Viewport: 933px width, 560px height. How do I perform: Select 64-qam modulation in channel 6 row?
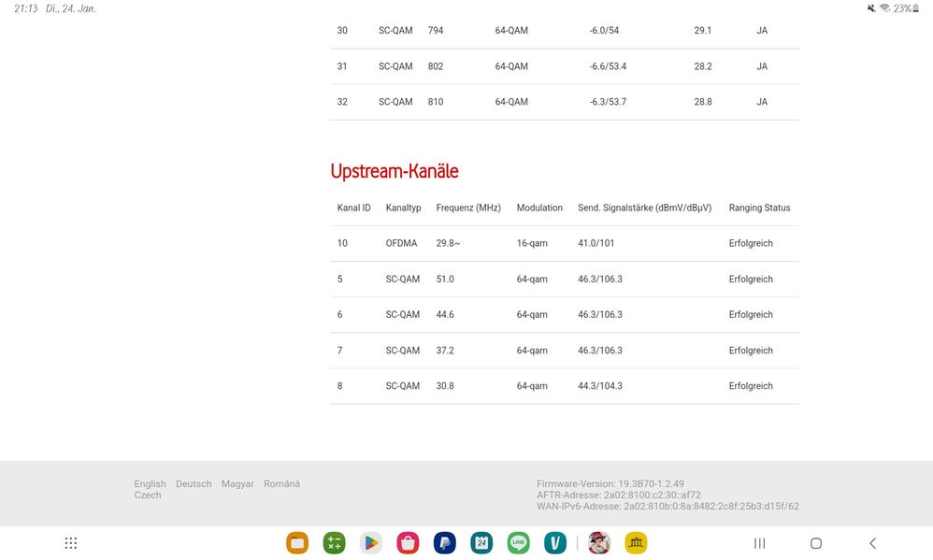pyautogui.click(x=532, y=315)
